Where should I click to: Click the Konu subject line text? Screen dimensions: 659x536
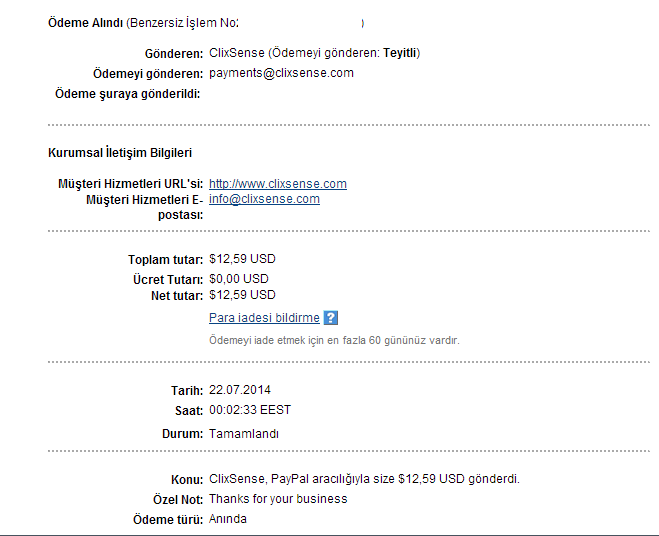coord(364,479)
